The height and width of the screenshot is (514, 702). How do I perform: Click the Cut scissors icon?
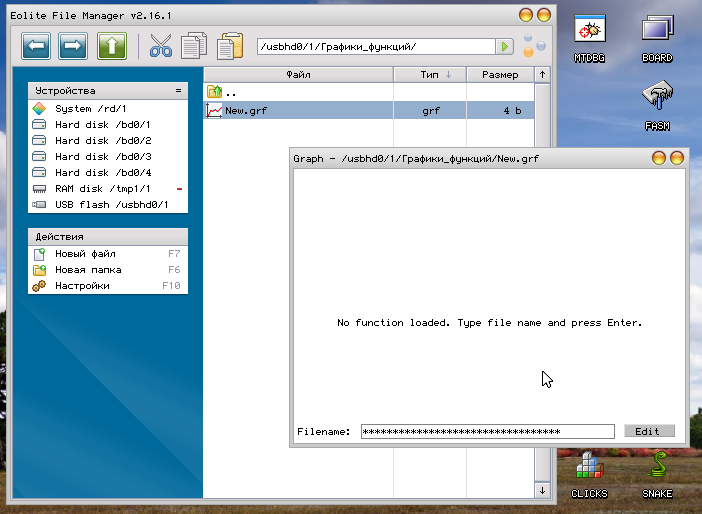click(x=161, y=46)
